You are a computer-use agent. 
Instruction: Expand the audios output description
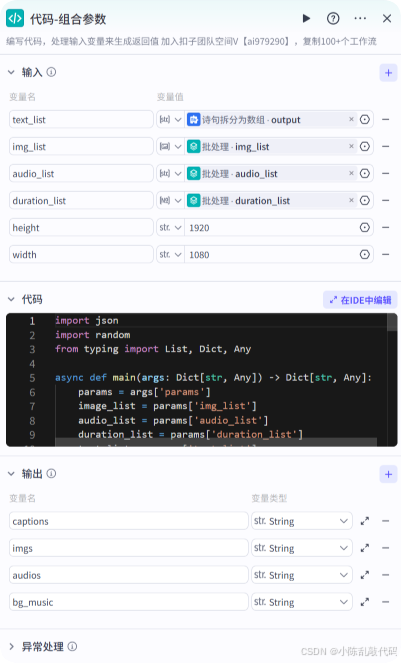pos(365,575)
